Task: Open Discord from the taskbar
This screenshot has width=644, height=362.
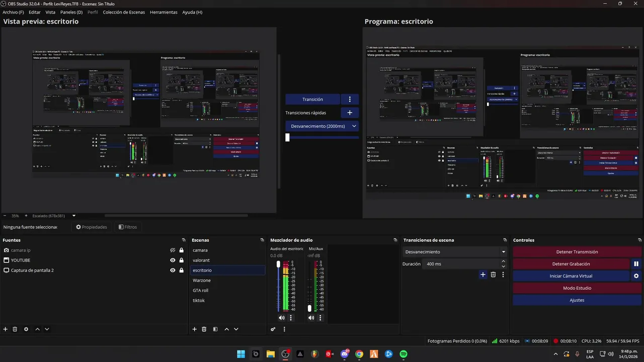Action: pos(345,354)
